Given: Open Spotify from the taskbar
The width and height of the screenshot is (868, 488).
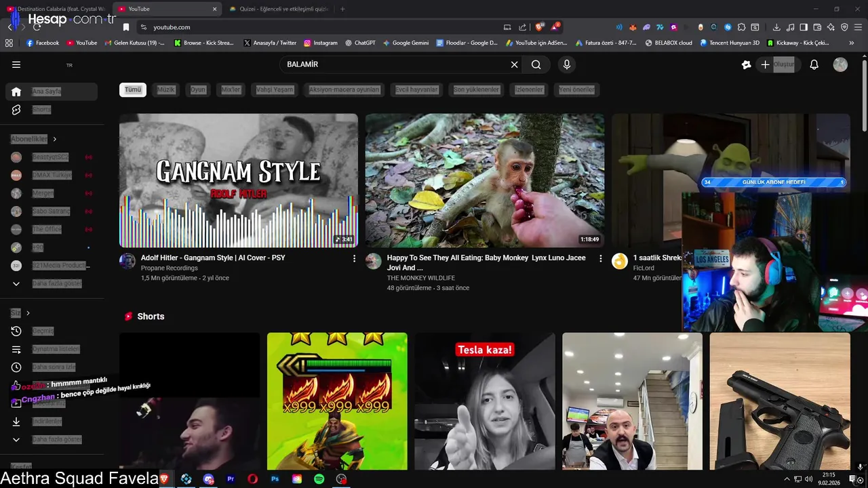Looking at the screenshot, I should pos(319,479).
